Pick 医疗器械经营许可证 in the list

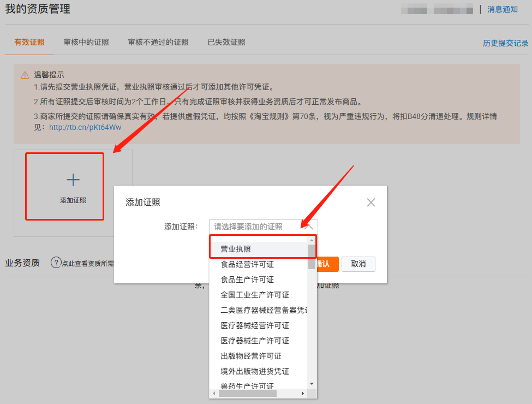click(x=255, y=325)
